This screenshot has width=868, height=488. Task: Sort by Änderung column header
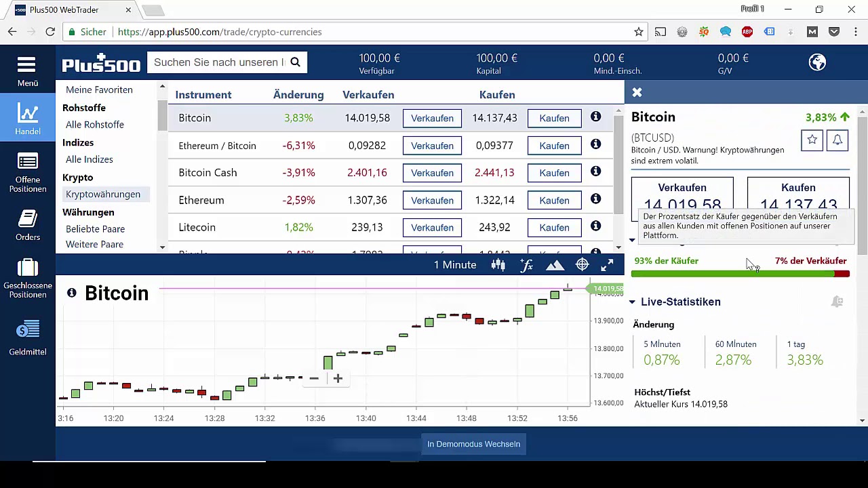298,95
